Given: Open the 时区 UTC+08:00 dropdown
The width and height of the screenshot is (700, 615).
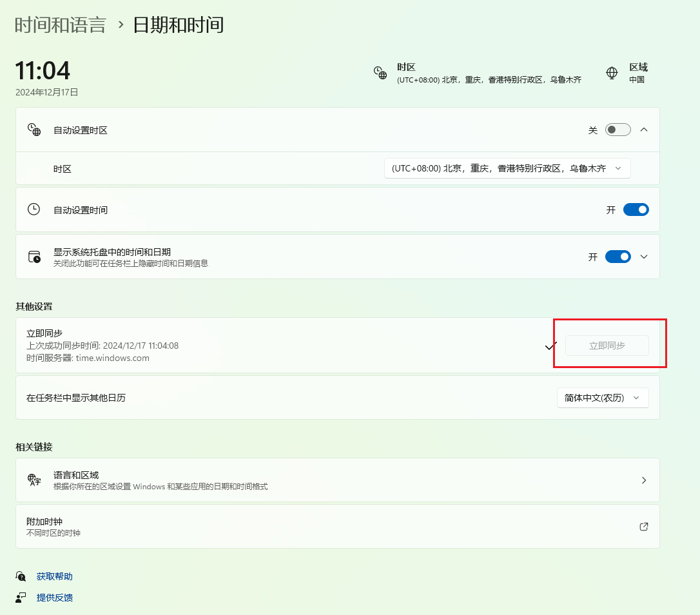Looking at the screenshot, I should 507,168.
